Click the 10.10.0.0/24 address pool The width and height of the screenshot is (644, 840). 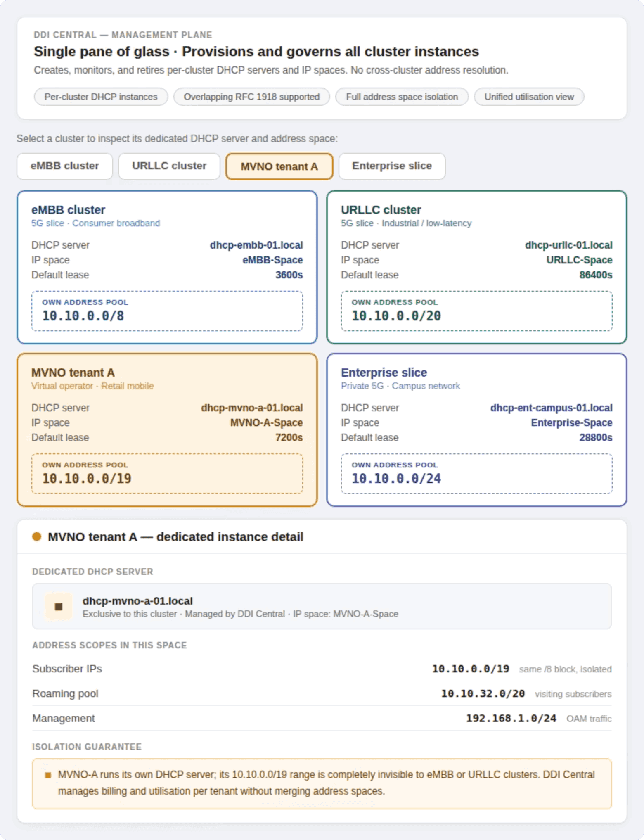[396, 479]
